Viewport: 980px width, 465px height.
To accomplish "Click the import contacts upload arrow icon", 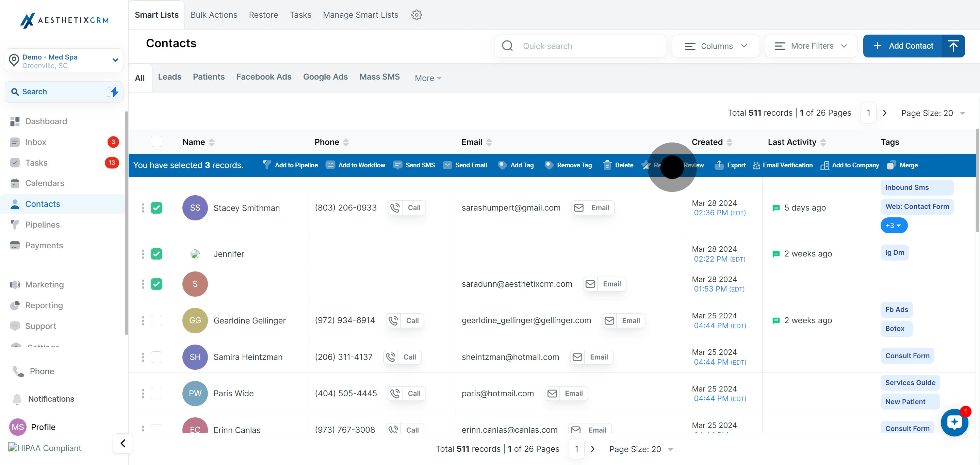I will 953,46.
